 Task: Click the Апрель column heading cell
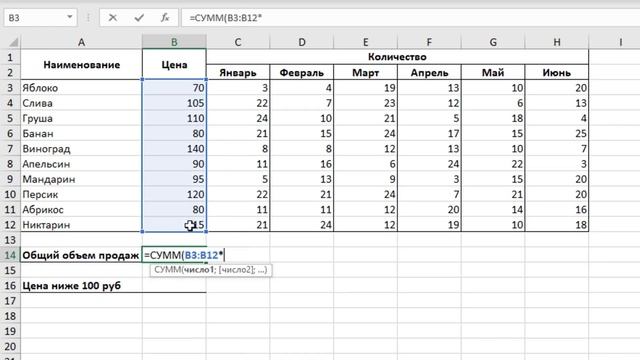(x=429, y=73)
